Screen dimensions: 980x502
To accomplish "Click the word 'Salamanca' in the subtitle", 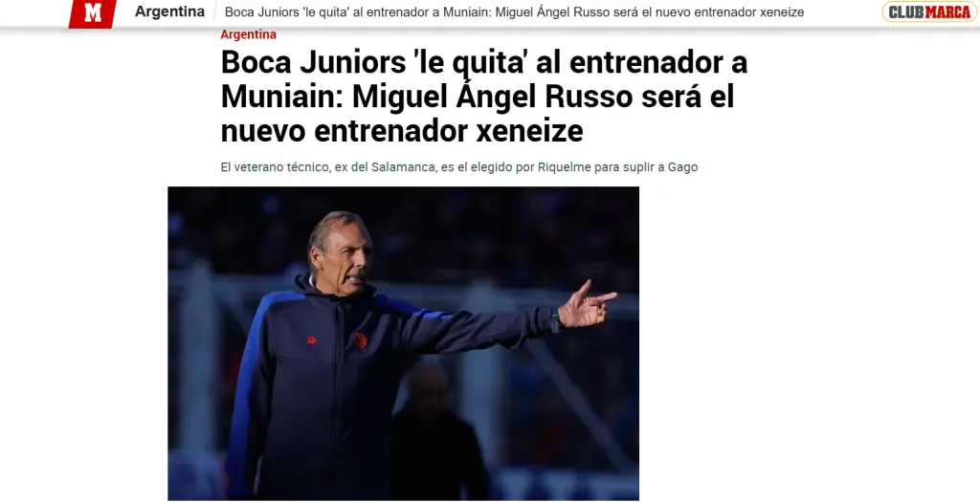I will click(403, 167).
